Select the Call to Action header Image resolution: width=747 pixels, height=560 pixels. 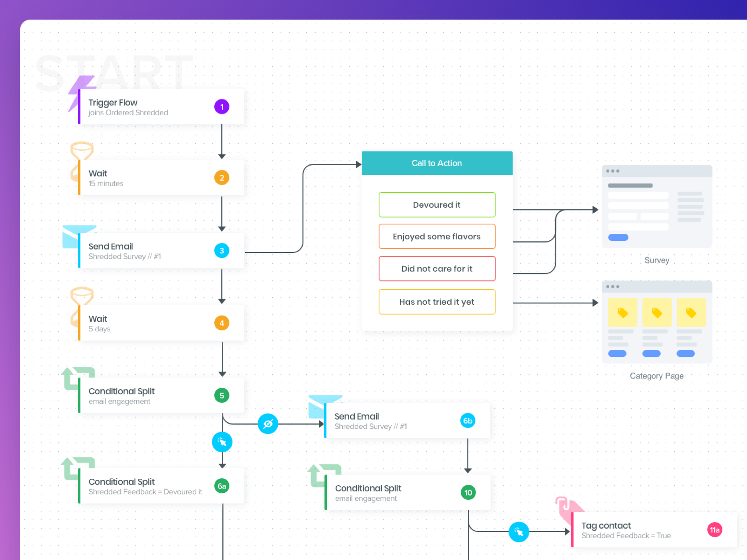click(x=437, y=163)
